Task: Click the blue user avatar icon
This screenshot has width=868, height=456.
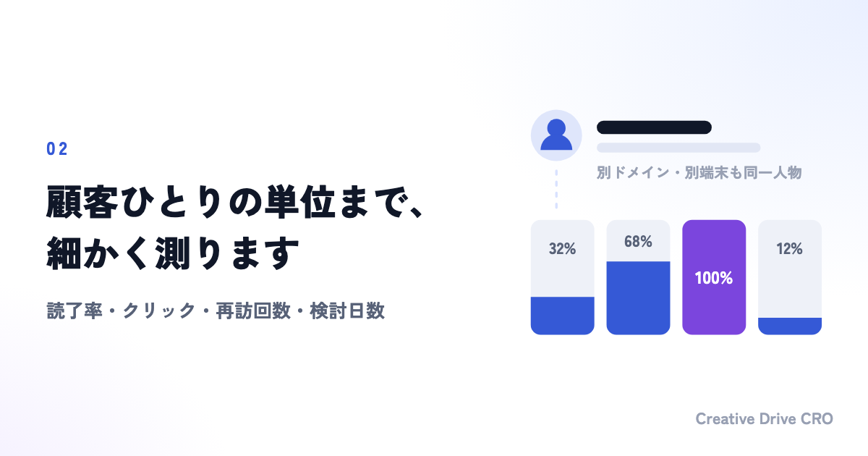Action: [556, 135]
